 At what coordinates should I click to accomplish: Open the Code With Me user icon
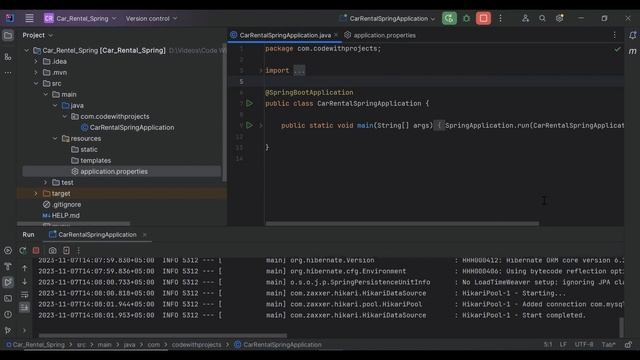(525, 18)
